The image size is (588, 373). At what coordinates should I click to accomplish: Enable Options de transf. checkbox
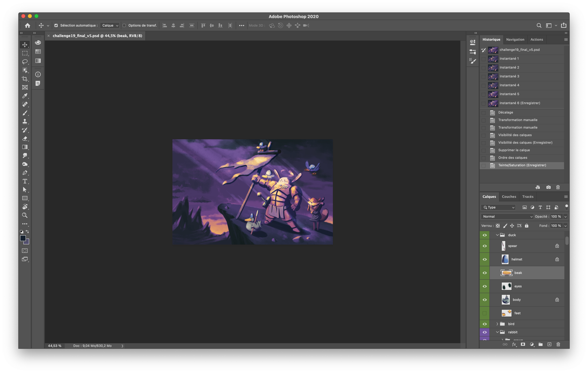(x=124, y=25)
